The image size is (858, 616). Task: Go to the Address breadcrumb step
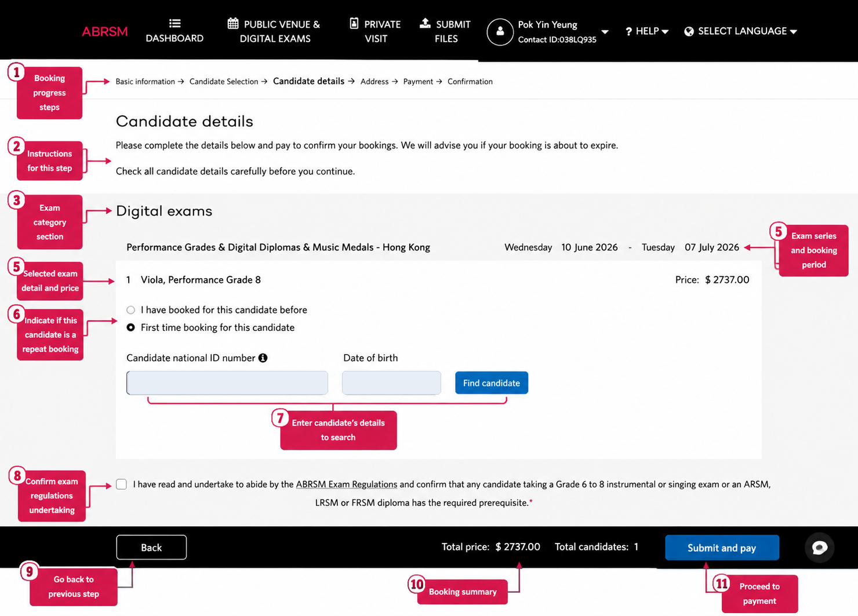[x=375, y=82]
